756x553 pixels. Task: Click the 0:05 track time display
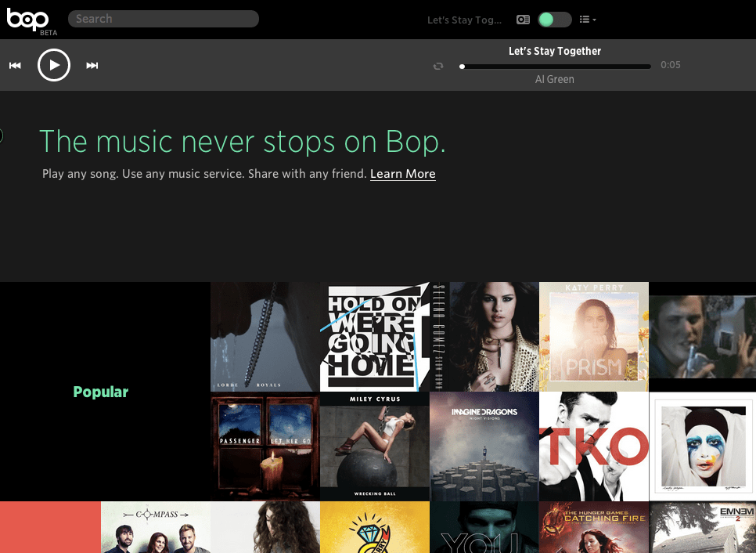(x=670, y=65)
